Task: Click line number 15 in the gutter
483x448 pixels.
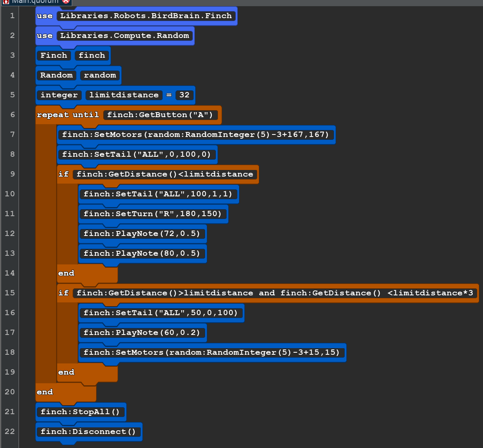Action: click(9, 293)
